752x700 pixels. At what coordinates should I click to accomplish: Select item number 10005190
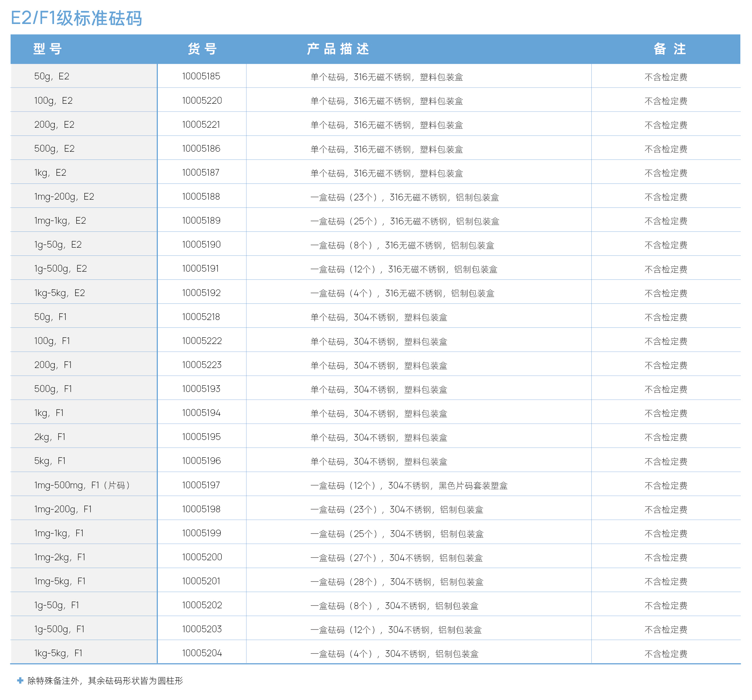pyautogui.click(x=201, y=245)
